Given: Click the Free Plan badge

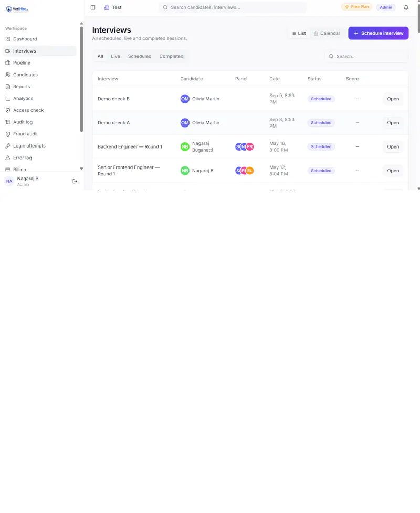Looking at the screenshot, I should click(356, 7).
